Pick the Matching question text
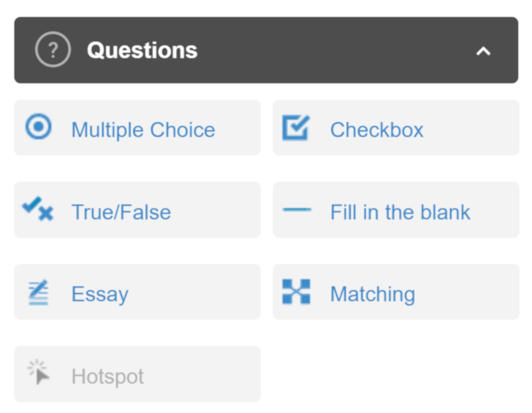The height and width of the screenshot is (413, 532). click(373, 295)
